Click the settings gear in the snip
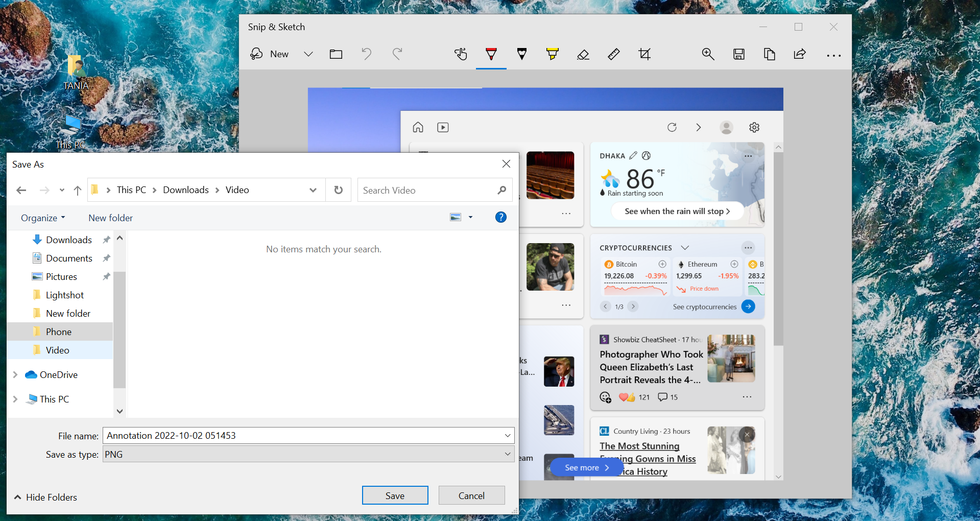This screenshot has width=980, height=521. [754, 127]
